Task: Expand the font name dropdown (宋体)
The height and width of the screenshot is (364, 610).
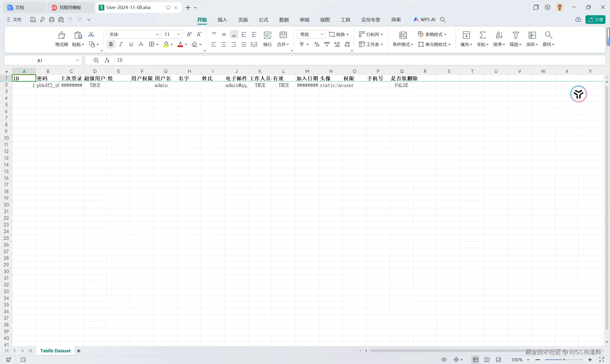Action: click(x=158, y=34)
